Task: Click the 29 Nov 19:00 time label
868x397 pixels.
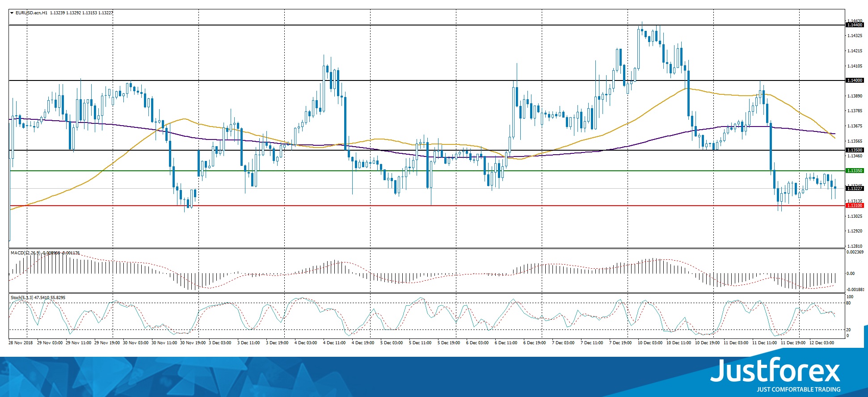Action: pyautogui.click(x=107, y=343)
